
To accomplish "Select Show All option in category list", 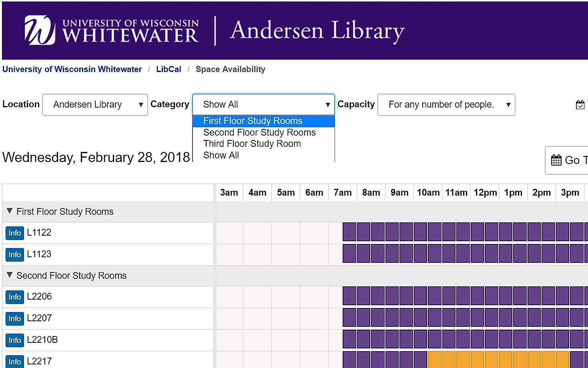I will pos(263,155).
